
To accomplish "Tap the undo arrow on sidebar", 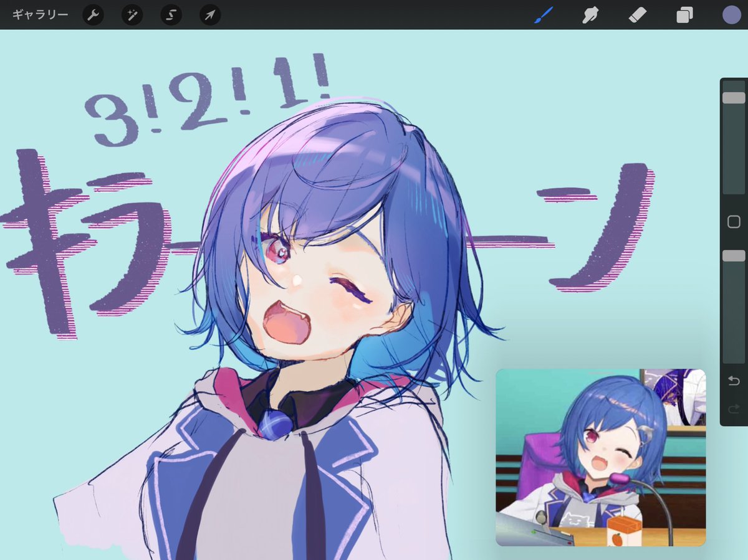I will point(734,381).
